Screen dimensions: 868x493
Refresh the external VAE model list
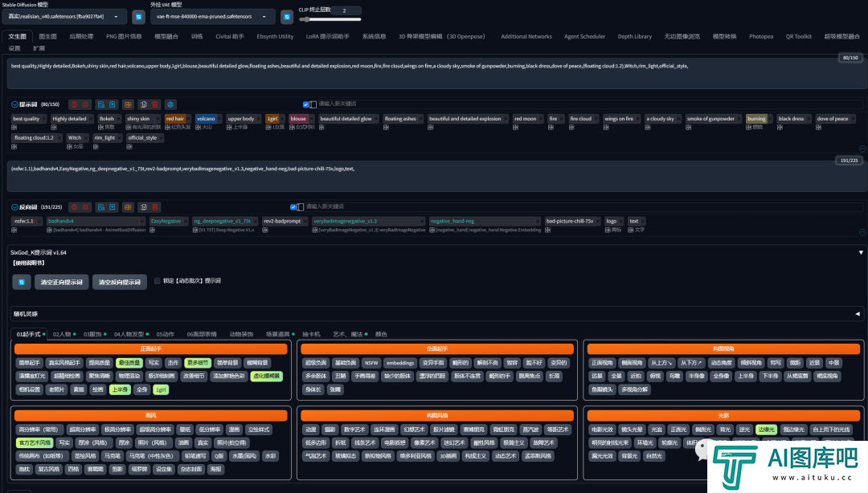tap(287, 17)
